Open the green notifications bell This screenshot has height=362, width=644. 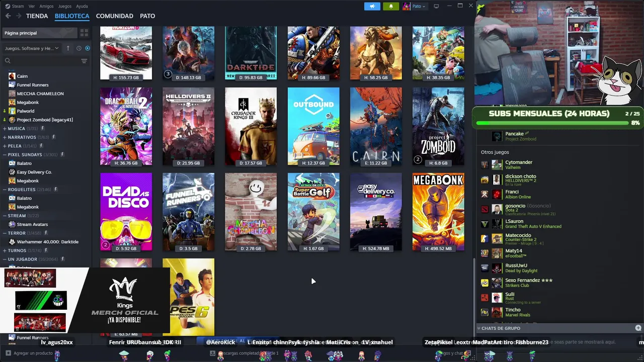pos(391,6)
